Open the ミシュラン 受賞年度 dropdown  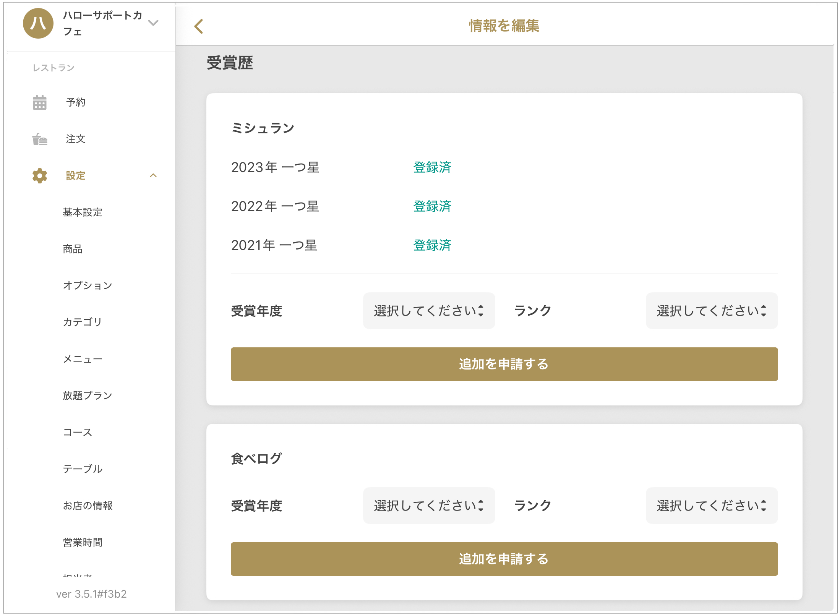pyautogui.click(x=428, y=311)
